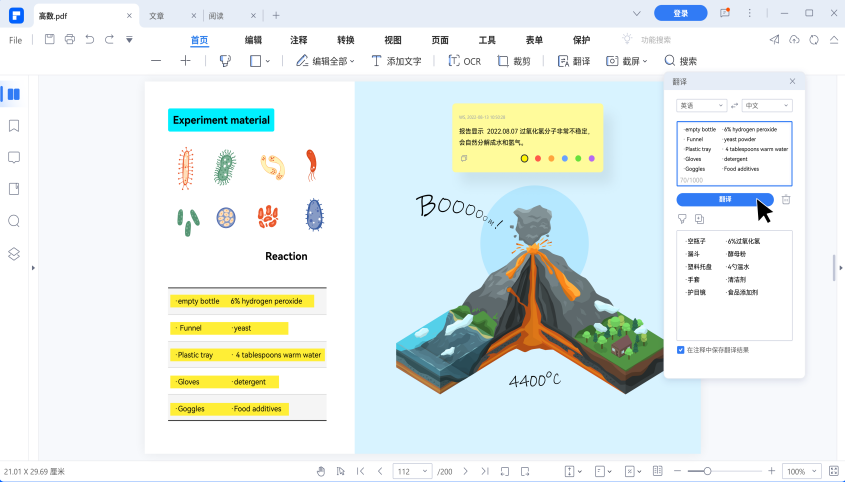Click the zoom in plus in toolbar
This screenshot has height=482, width=845.
click(185, 61)
